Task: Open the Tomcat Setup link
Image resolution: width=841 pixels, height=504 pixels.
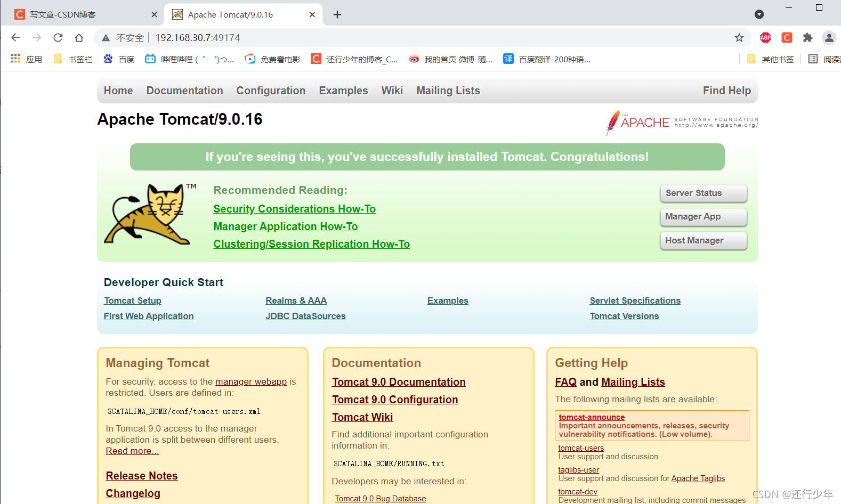Action: pos(133,300)
